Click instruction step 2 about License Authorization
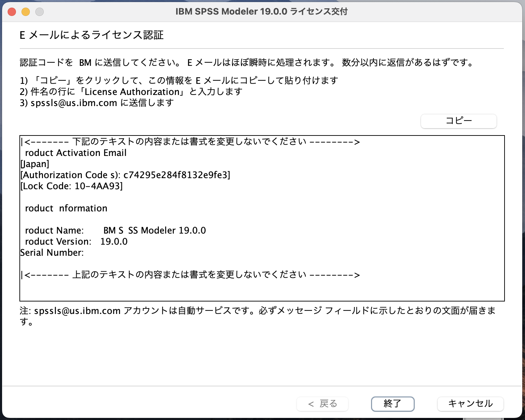This screenshot has height=420, width=525. point(131,92)
